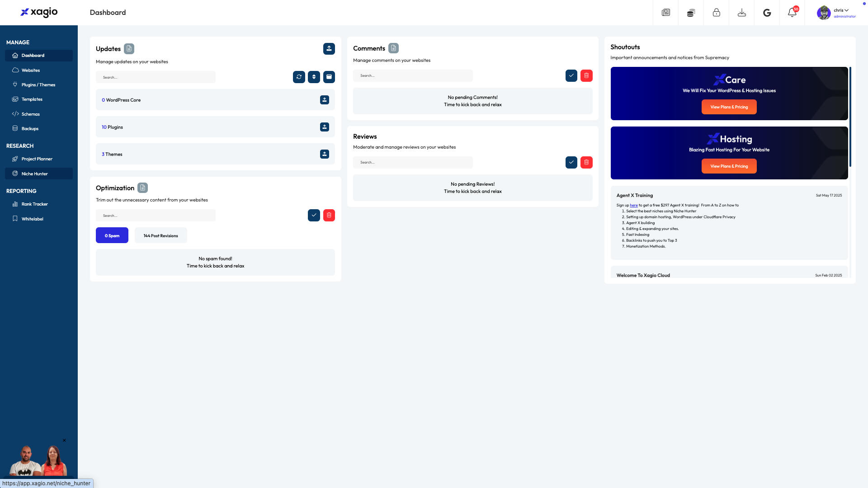The height and width of the screenshot is (488, 868).
Task: Click 'Welcome To Xagio Cloud' shoutout title
Action: point(643,275)
